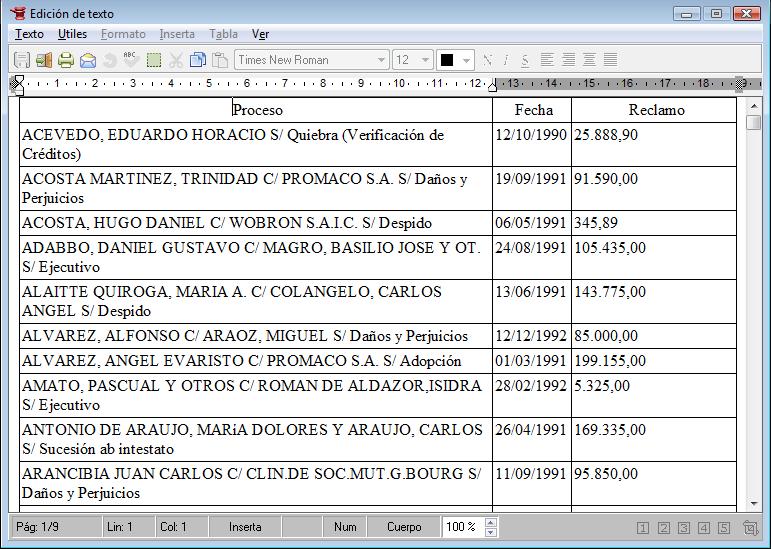This screenshot has height=549, width=771.
Task: Click the Fecha column header
Action: pos(534,110)
